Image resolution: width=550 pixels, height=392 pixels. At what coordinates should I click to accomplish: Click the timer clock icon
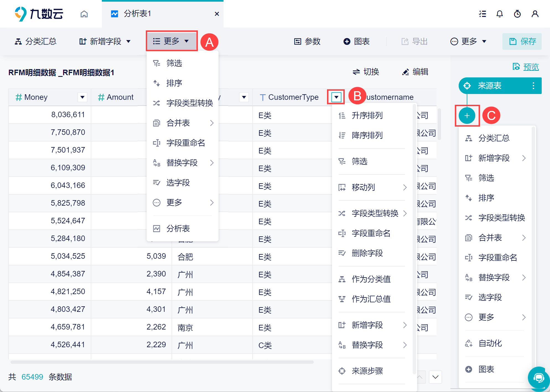(517, 14)
